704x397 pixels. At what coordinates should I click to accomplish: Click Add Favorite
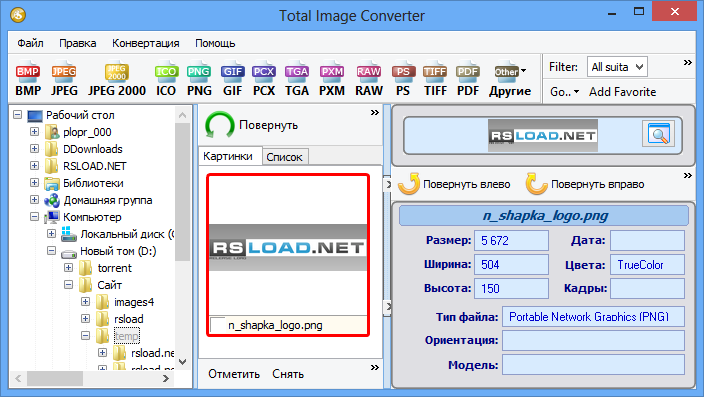(622, 92)
